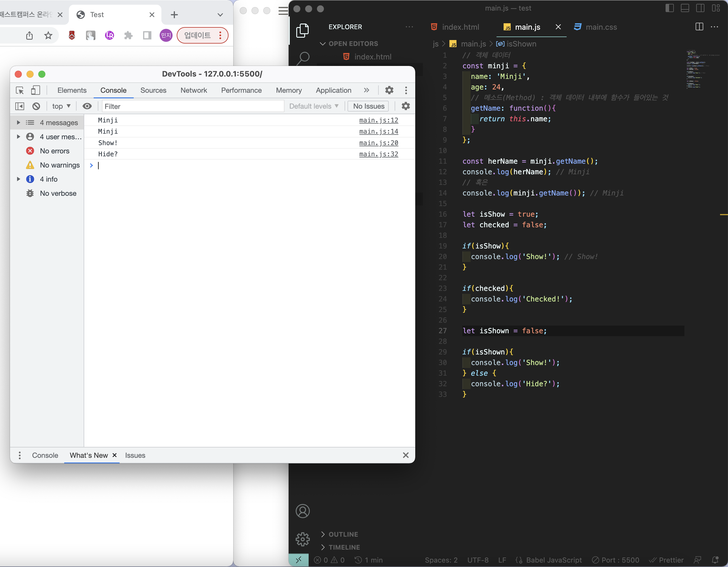Click the console Filter input field
The height and width of the screenshot is (567, 728).
(x=193, y=106)
